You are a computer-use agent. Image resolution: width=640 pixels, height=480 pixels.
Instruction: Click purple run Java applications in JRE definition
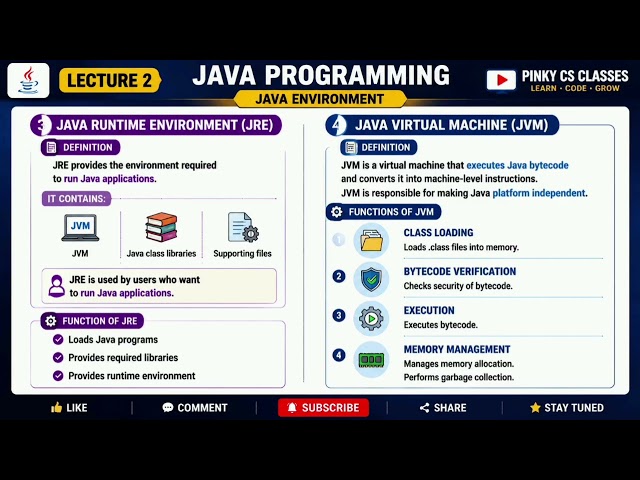click(x=109, y=179)
